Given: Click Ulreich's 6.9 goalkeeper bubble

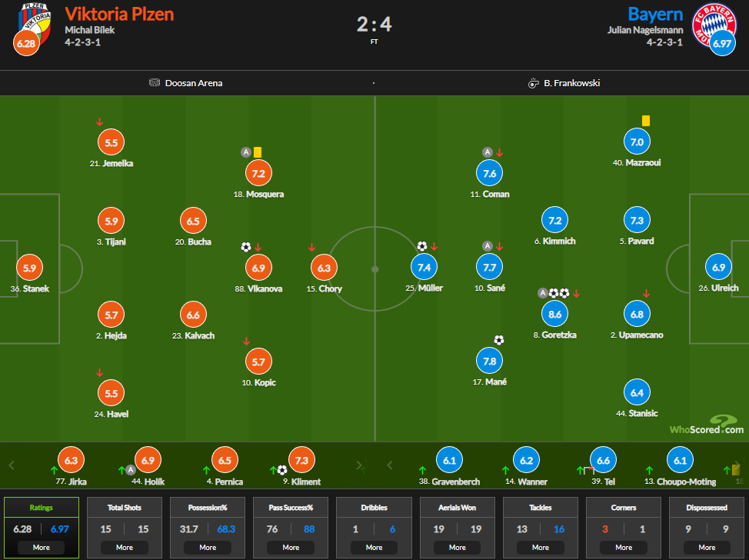Looking at the screenshot, I should click(718, 267).
